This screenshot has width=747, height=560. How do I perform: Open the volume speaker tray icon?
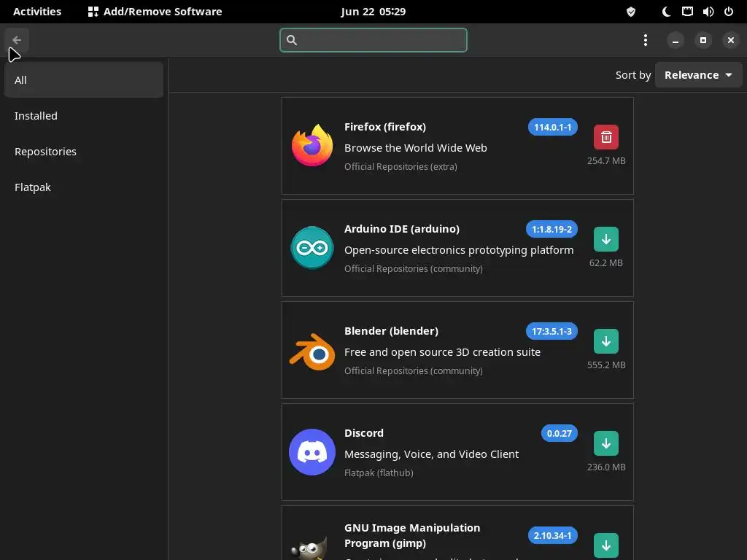point(708,12)
